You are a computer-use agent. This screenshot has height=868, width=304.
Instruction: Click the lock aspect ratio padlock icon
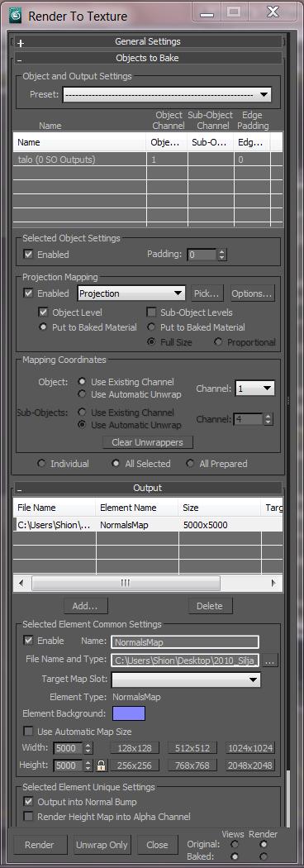click(x=101, y=765)
